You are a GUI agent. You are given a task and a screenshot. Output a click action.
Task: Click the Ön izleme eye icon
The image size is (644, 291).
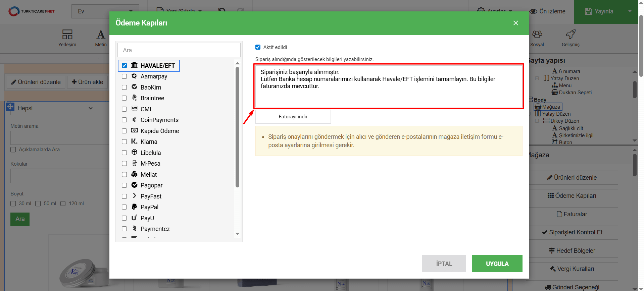point(533,11)
